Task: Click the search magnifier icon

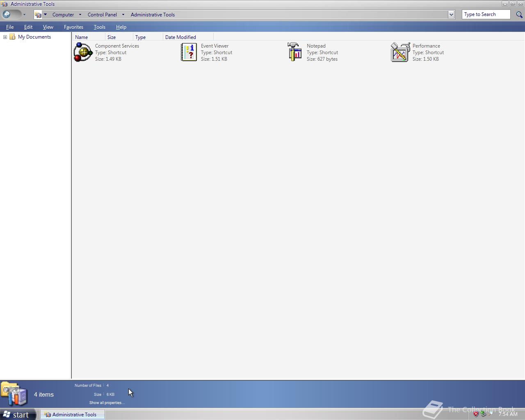Action: pos(519,15)
